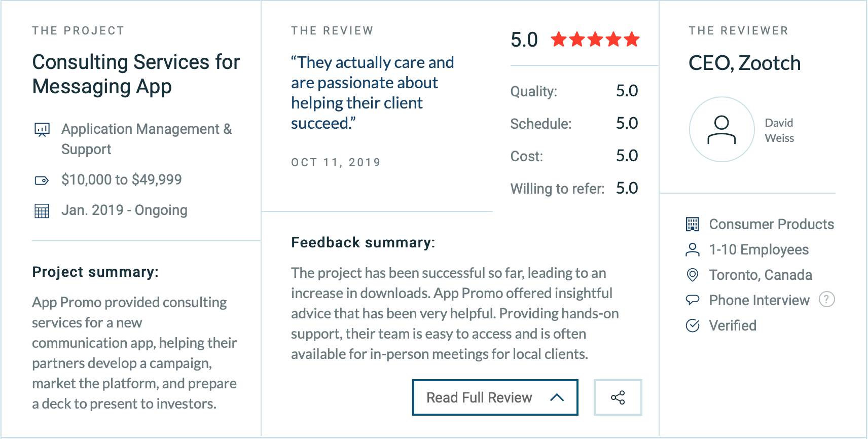
Task: Click the project dates calendar icon
Action: [x=42, y=210]
